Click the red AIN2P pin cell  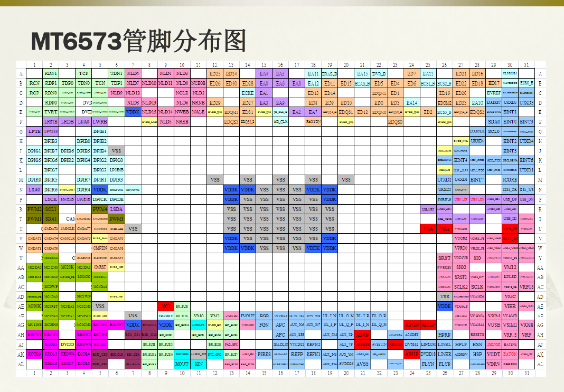coord(428,324)
